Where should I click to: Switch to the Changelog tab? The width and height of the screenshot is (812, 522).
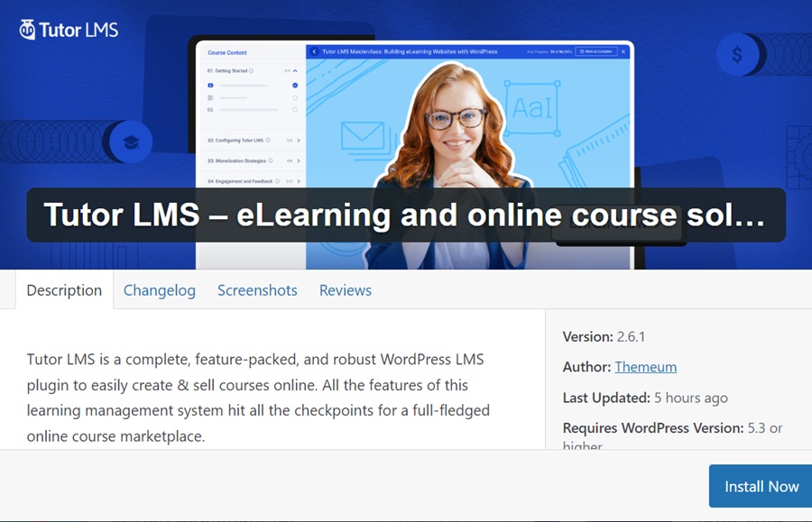[160, 290]
